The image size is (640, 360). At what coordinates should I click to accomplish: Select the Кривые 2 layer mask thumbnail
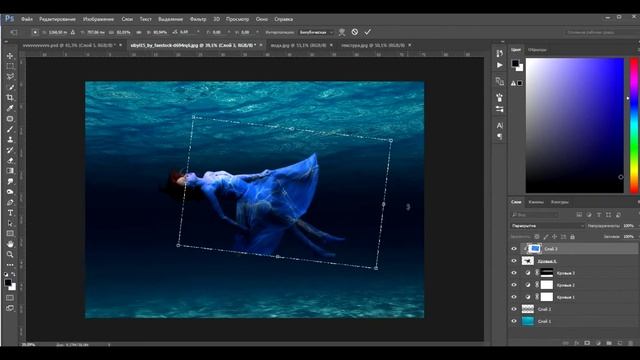(x=547, y=285)
